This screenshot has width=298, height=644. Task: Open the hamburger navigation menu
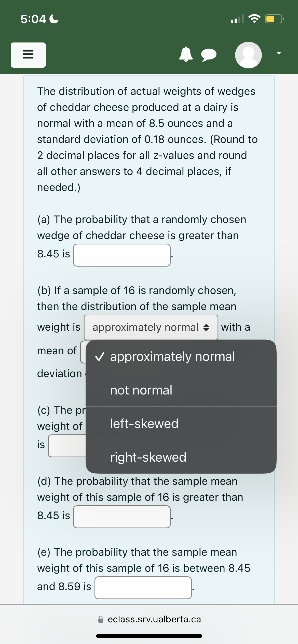click(28, 55)
